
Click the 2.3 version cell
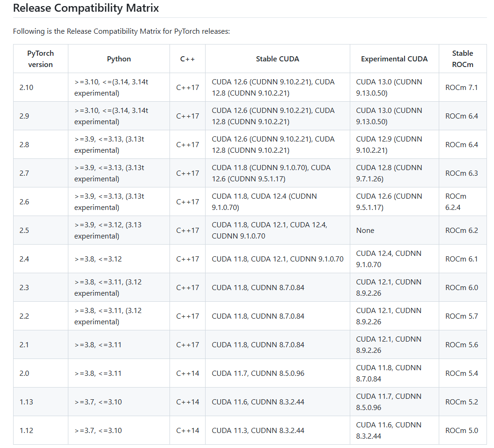[40, 288]
